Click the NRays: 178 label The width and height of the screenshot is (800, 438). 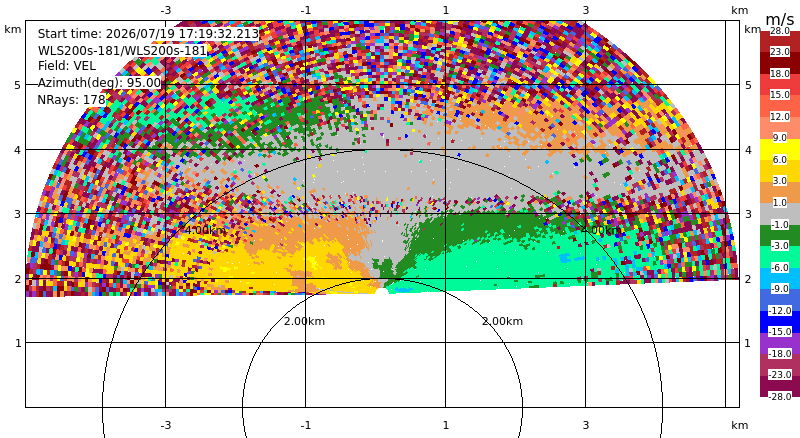[x=71, y=100]
